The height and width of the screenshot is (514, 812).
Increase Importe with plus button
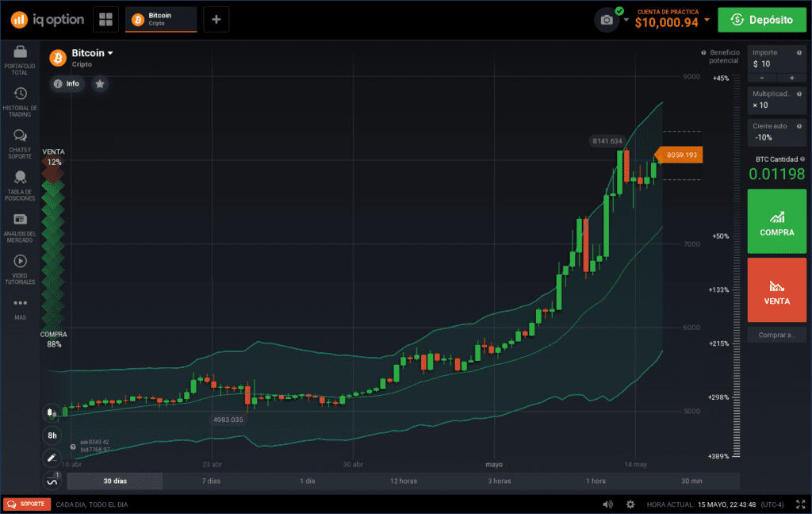click(792, 79)
